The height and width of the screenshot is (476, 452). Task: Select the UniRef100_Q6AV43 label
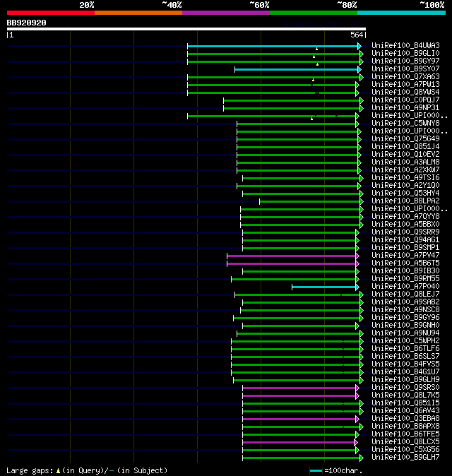(x=405, y=411)
